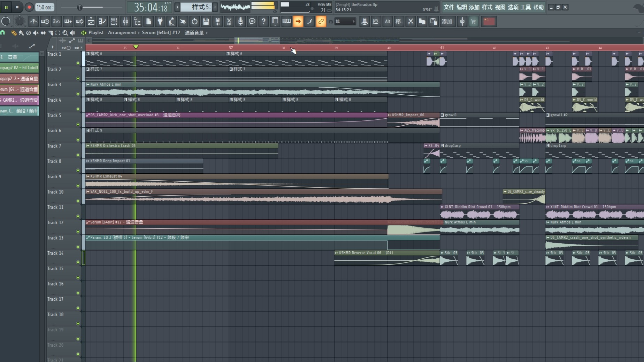644x362 pixels.
Task: Open the audio editor scissors icon
Action: tap(229, 22)
